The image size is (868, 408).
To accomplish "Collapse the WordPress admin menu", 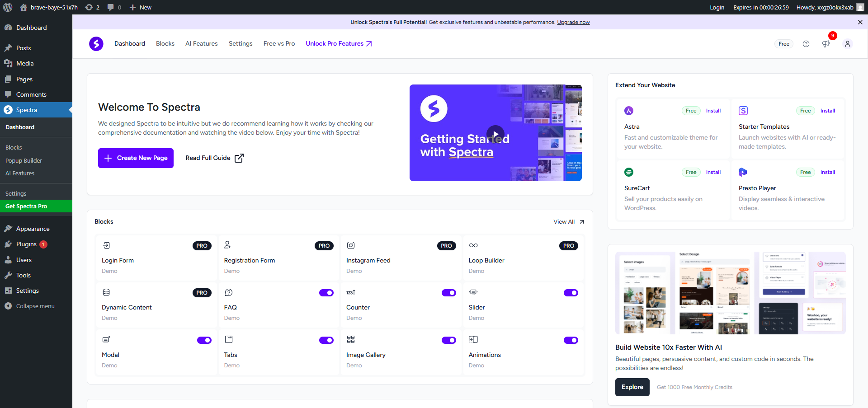I will [x=35, y=306].
